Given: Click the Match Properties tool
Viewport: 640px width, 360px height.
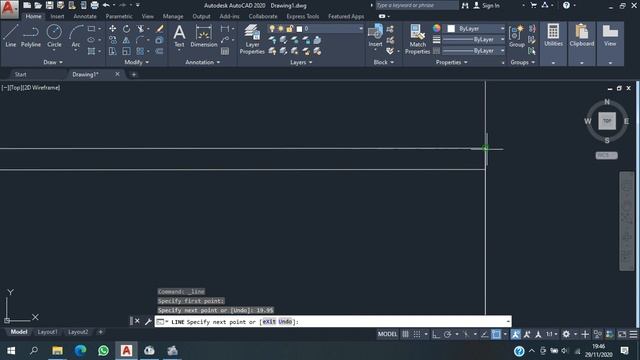Looking at the screenshot, I should point(417,39).
